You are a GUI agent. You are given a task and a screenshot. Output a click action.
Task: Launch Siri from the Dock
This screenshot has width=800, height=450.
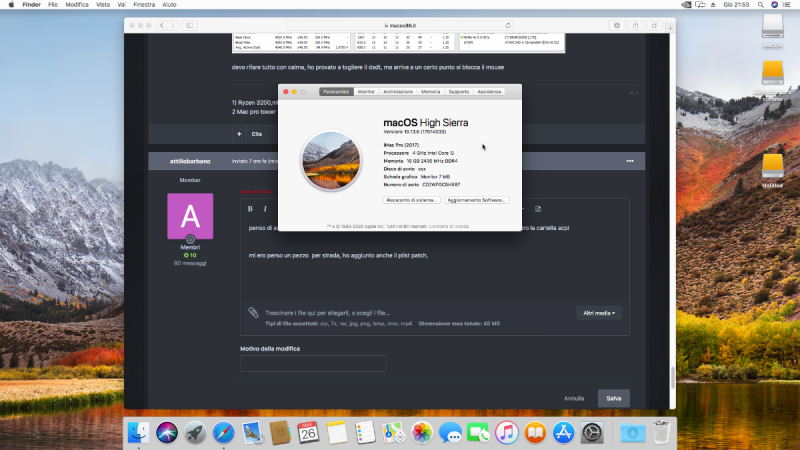tap(167, 433)
